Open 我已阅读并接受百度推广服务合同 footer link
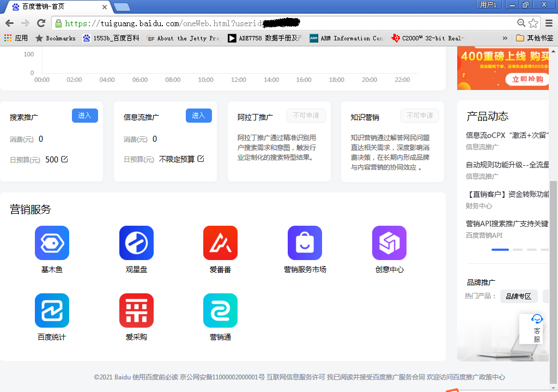This screenshot has height=392, width=558. [x=376, y=377]
